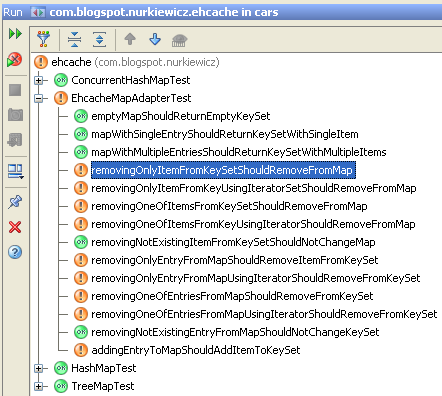Click warning icon of removingOnlyItemFromKeySetShouldRemoveFromMap
442x396 pixels.
point(81,170)
